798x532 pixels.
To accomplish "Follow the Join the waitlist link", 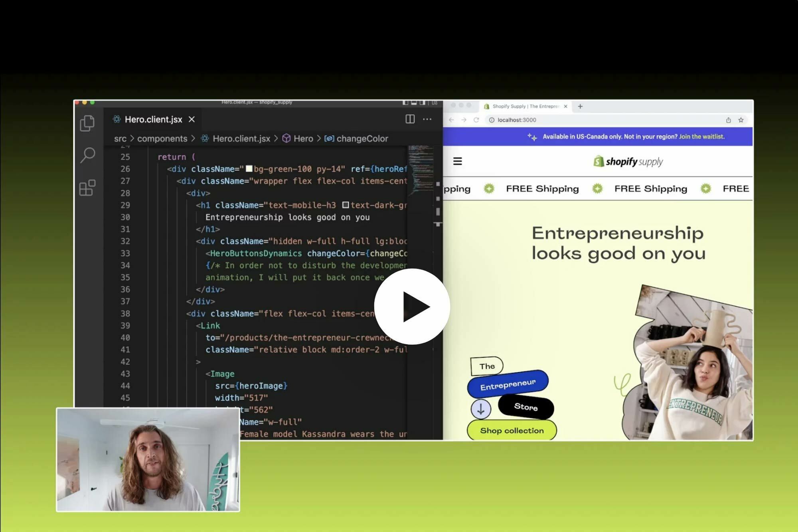I will tap(701, 136).
